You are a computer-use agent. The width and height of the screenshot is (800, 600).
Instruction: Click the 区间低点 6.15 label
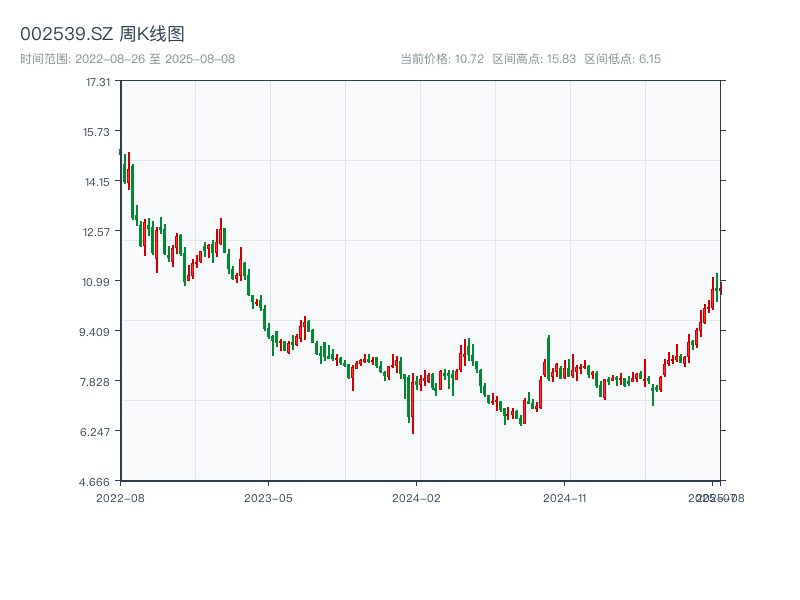(622, 59)
